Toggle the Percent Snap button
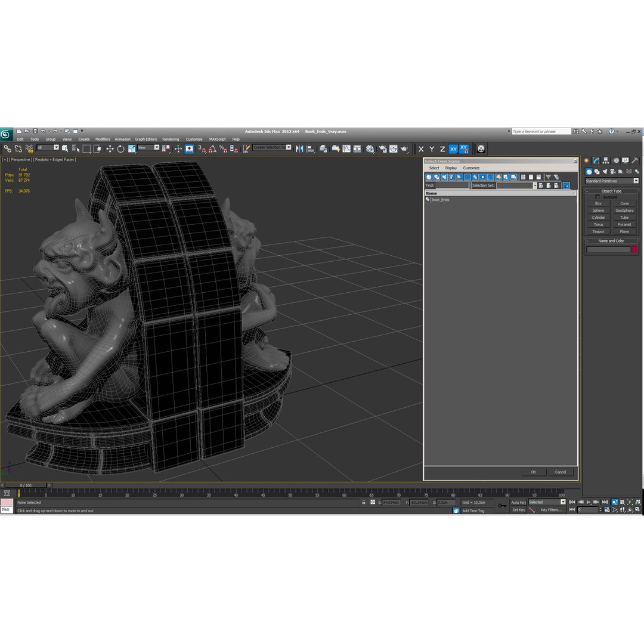644x644 pixels. (223, 148)
